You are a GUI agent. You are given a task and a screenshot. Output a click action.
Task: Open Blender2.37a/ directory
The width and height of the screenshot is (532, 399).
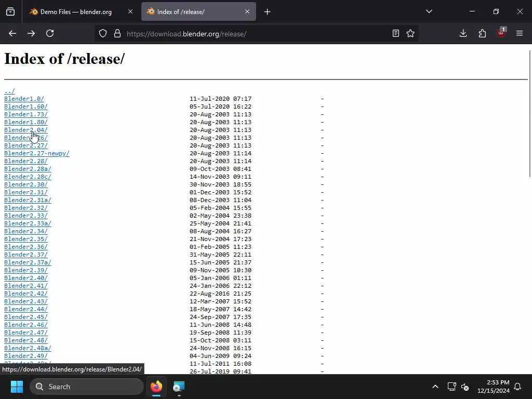coord(28,262)
